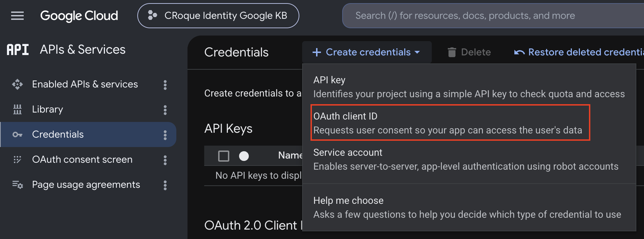Screen dimensions: 644x239
Task: Open the CRoque Identity Google KB project picker
Action: pyautogui.click(x=218, y=16)
